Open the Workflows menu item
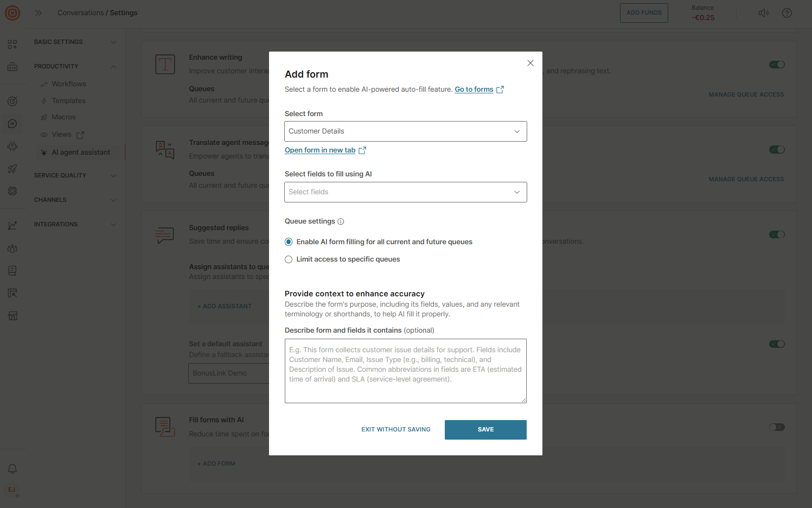The height and width of the screenshot is (508, 812). pyautogui.click(x=68, y=84)
